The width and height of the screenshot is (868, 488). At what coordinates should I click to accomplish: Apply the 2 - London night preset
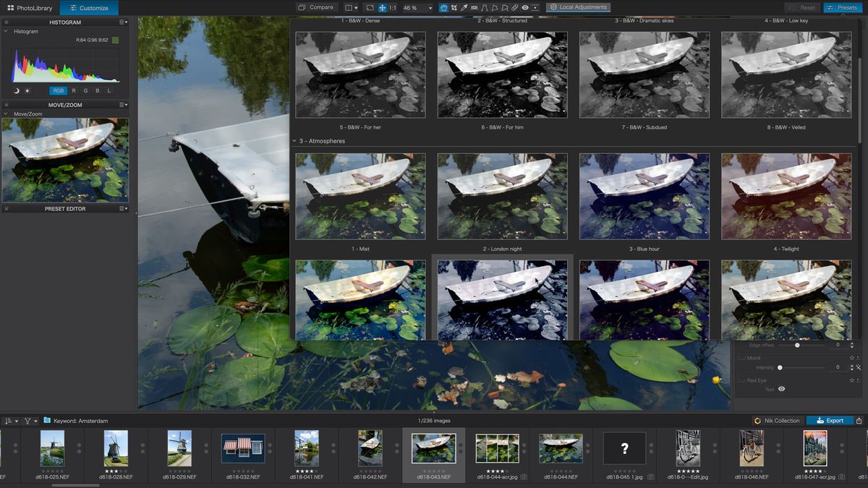click(x=502, y=195)
